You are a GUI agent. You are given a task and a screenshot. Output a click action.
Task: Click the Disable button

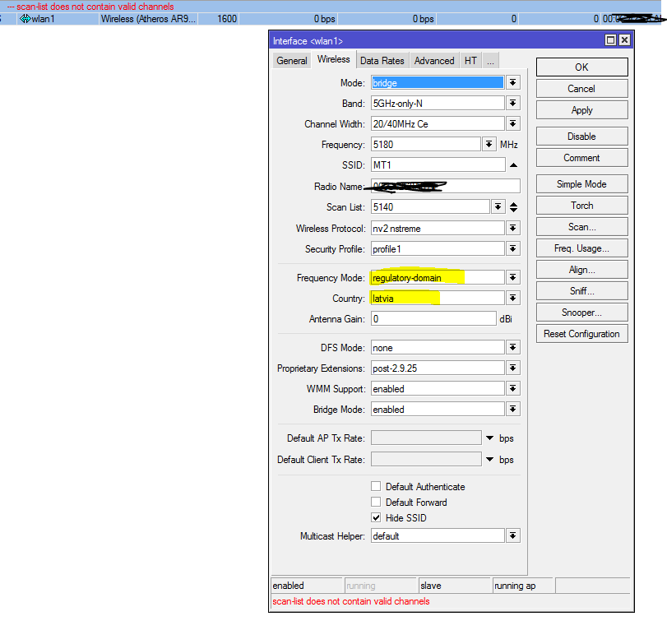click(x=581, y=136)
